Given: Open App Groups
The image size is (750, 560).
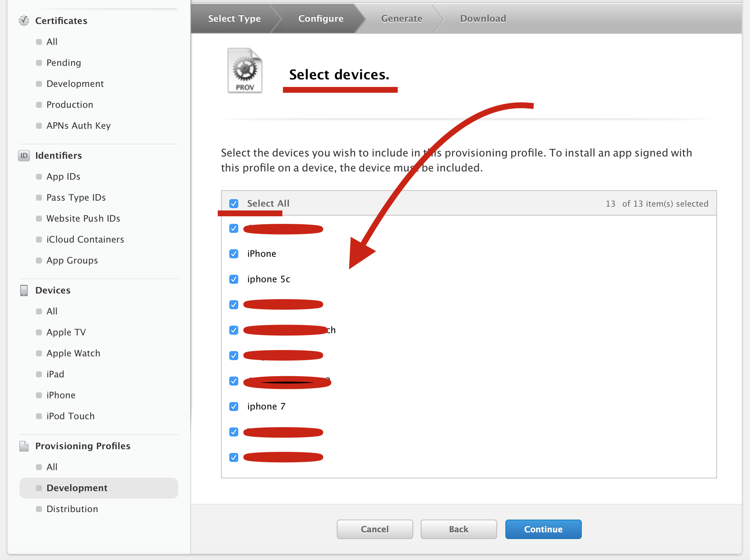Looking at the screenshot, I should pyautogui.click(x=72, y=260).
